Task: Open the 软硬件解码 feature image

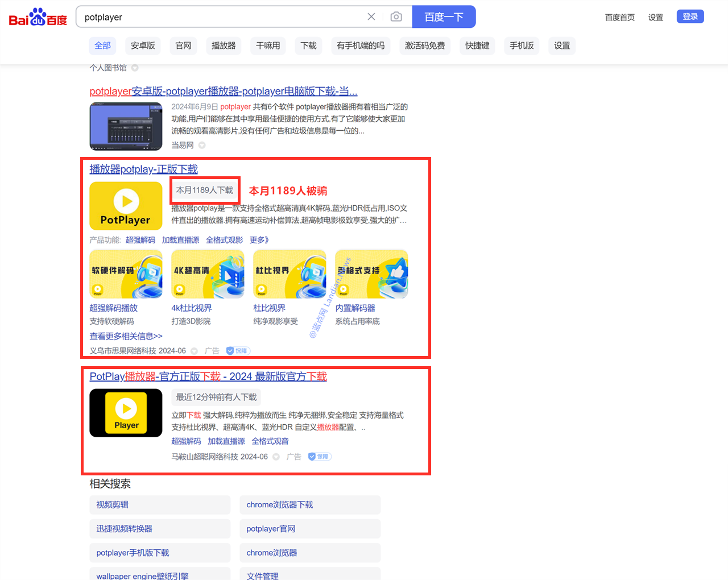Action: (126, 274)
